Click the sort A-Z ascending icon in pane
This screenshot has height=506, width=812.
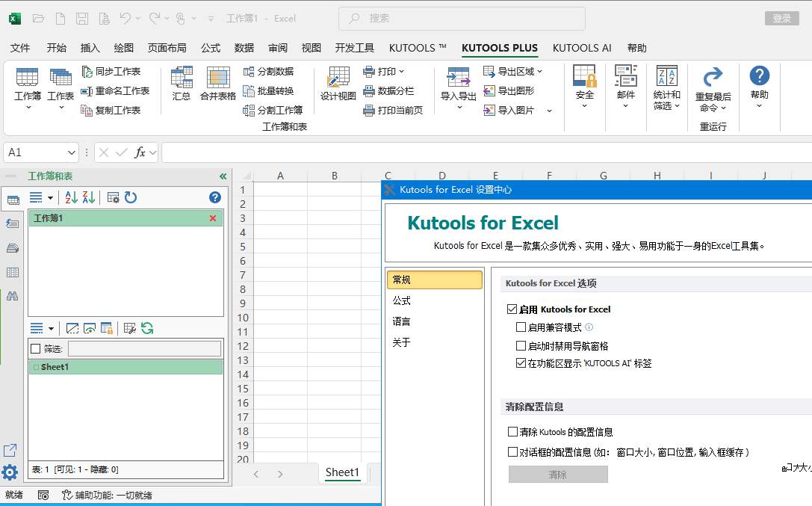click(x=72, y=197)
